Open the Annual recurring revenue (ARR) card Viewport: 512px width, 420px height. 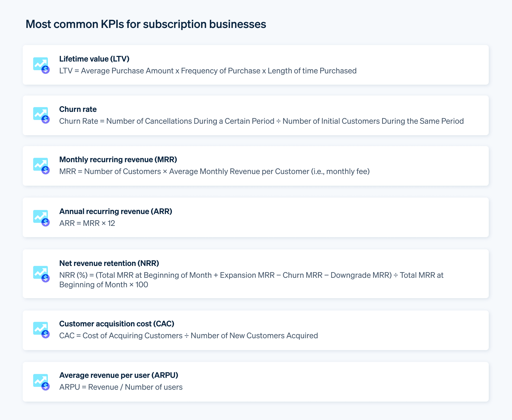pos(116,211)
